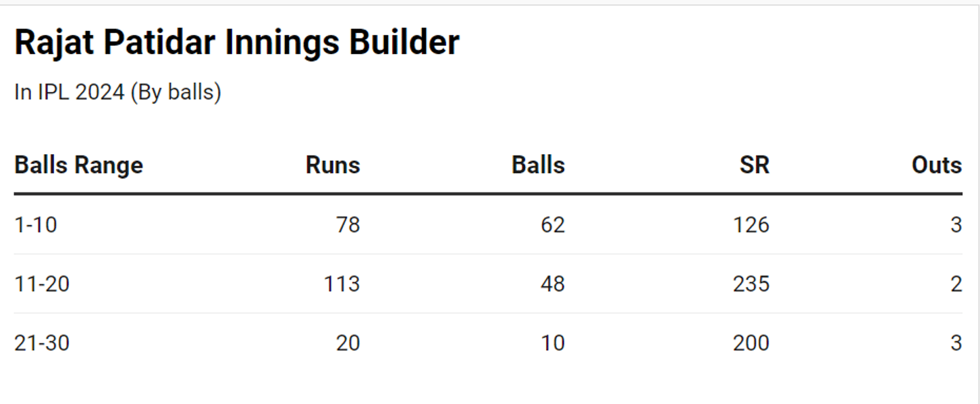Select Outs value in the 1-10 row
Screen dimensions: 980x404
pyautogui.click(x=956, y=224)
